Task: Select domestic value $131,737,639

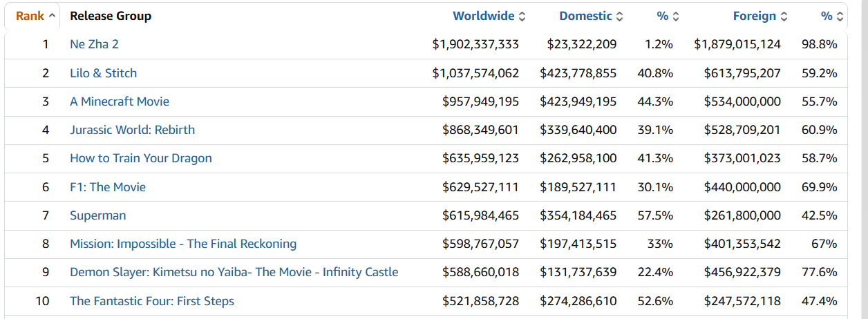Action: pyautogui.click(x=578, y=272)
